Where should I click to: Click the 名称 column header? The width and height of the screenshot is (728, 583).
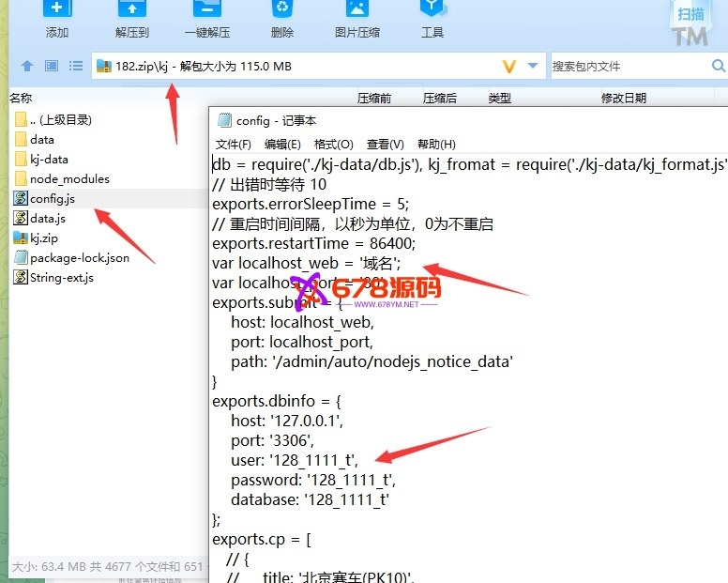tap(22, 98)
